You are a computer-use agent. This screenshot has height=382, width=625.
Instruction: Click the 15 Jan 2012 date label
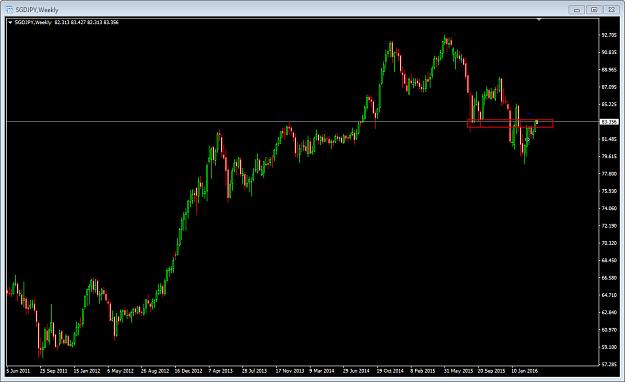pos(87,371)
